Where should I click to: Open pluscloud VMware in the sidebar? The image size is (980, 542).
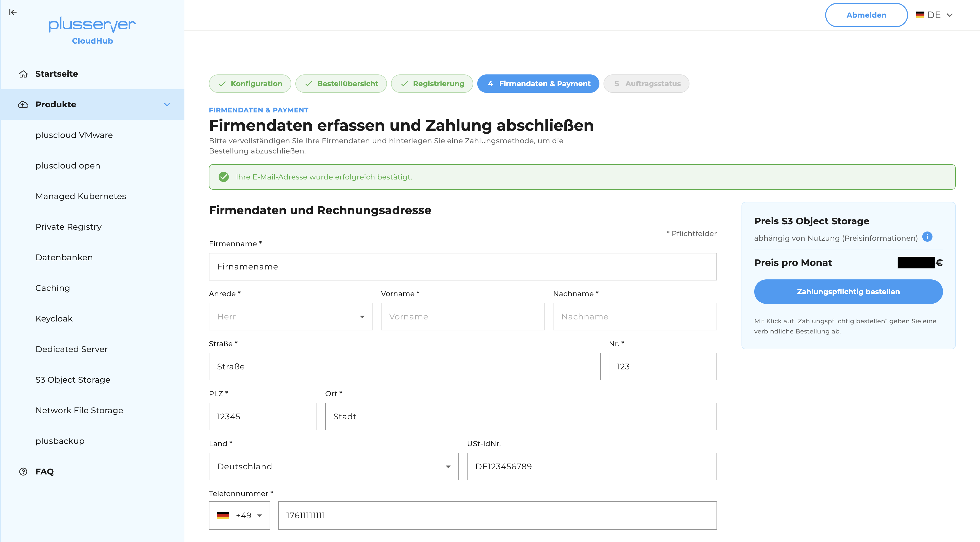click(x=74, y=135)
